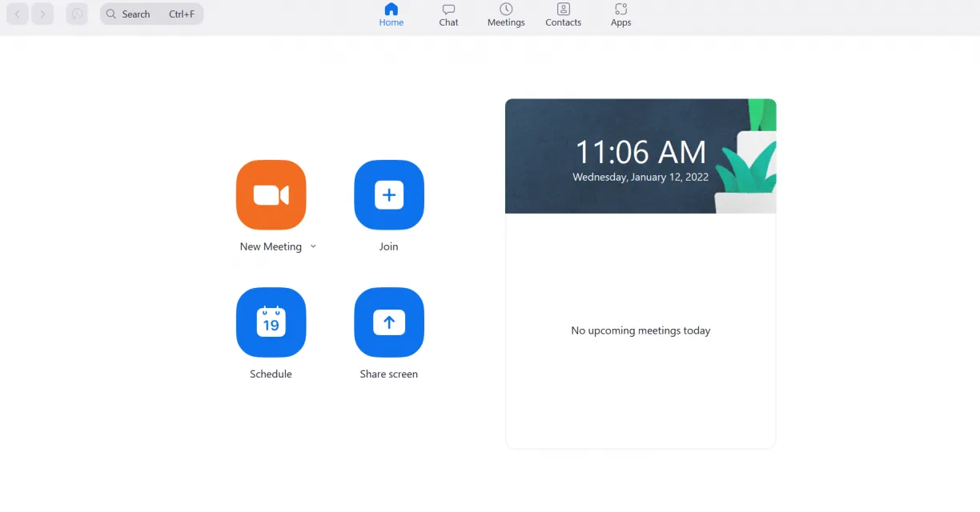This screenshot has width=980, height=512.
Task: Click the history clock icon beside Search
Action: 77,14
